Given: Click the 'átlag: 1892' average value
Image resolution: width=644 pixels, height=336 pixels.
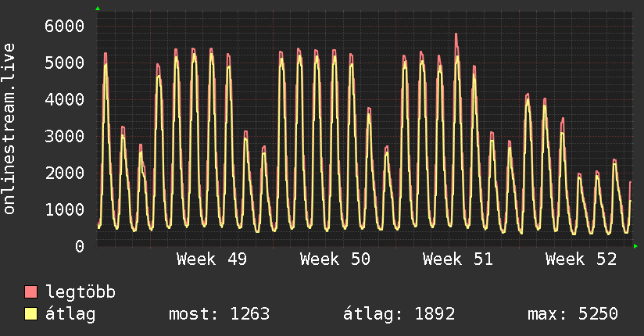Looking at the screenshot, I should pyautogui.click(x=399, y=314).
